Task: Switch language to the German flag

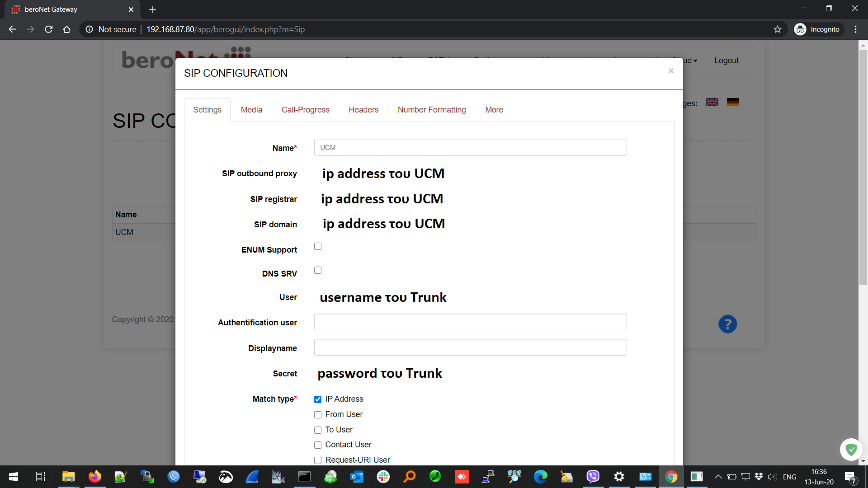Action: coord(733,102)
